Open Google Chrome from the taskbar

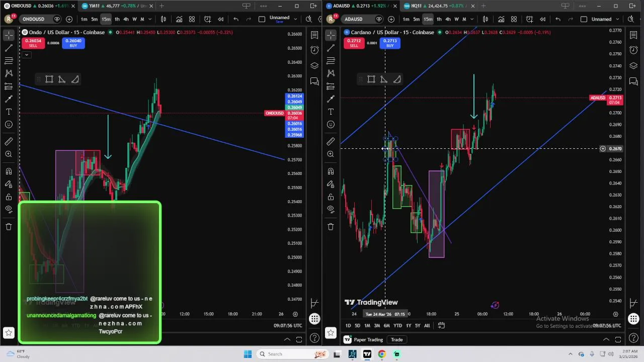pos(382,354)
